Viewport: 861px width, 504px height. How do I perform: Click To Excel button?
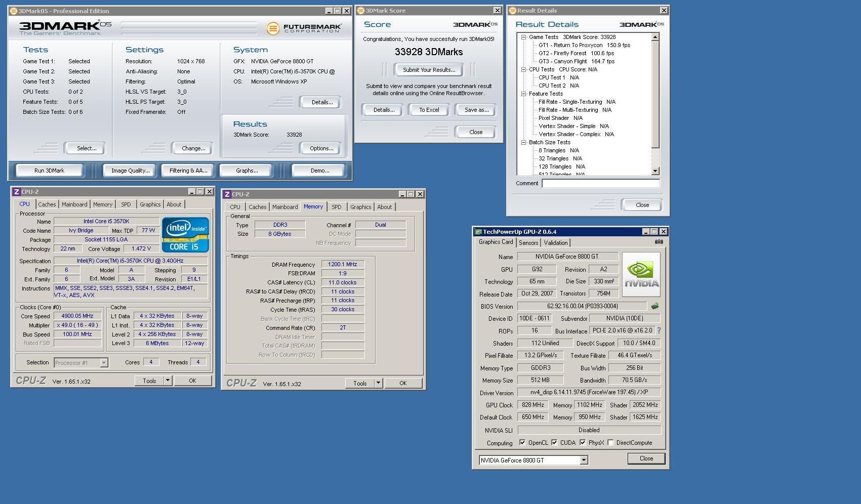tap(429, 110)
